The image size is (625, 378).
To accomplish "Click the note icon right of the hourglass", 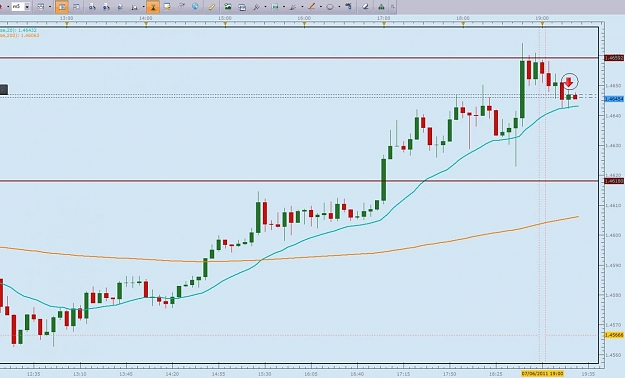I will [167, 7].
